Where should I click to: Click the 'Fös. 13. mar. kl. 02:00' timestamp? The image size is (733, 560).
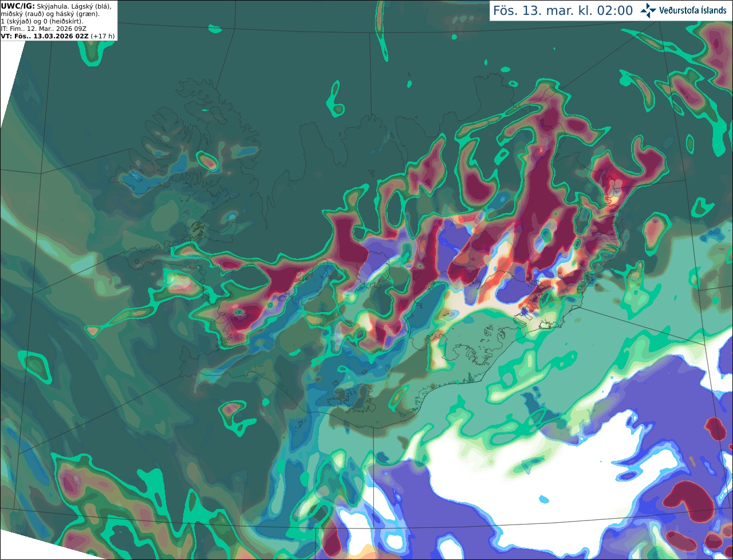click(563, 10)
